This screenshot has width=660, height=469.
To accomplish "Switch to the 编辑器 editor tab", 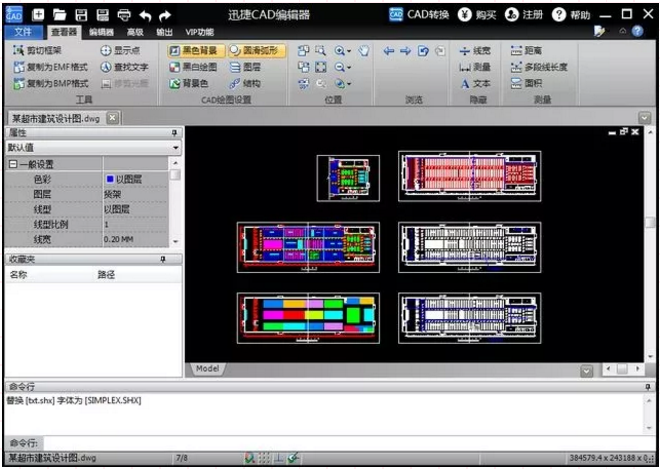I will (x=101, y=32).
